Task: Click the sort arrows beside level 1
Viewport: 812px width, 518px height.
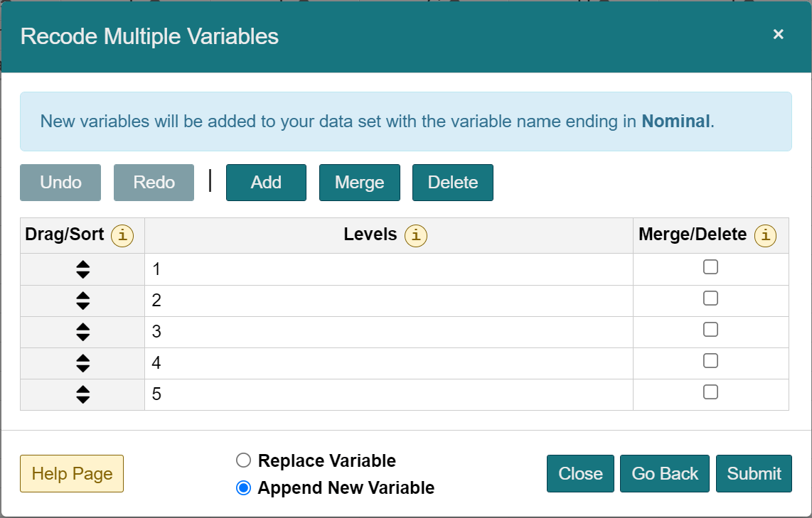Action: coord(82,269)
